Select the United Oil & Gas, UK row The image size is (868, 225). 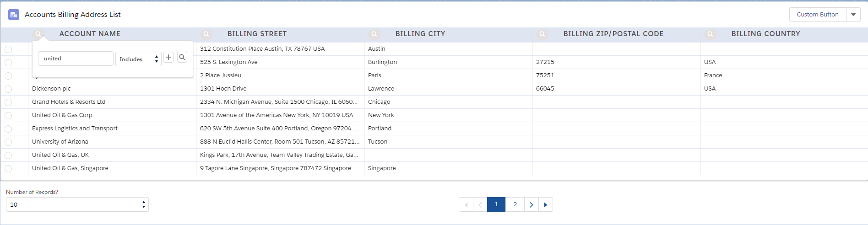[8, 155]
